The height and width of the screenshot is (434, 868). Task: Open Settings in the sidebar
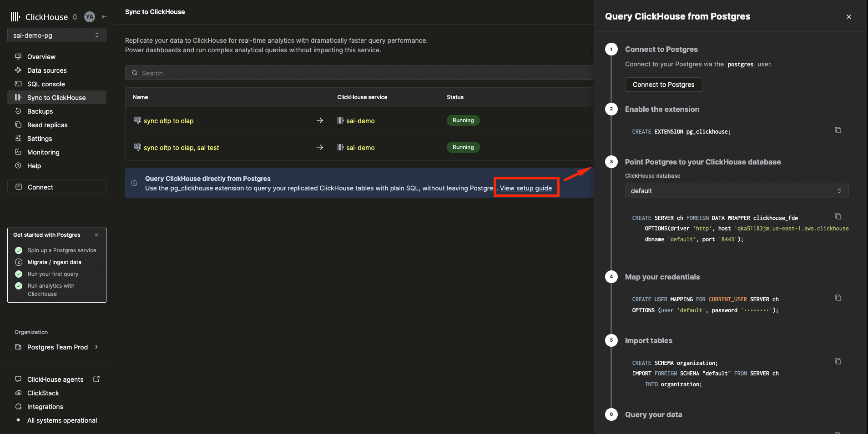click(57, 139)
